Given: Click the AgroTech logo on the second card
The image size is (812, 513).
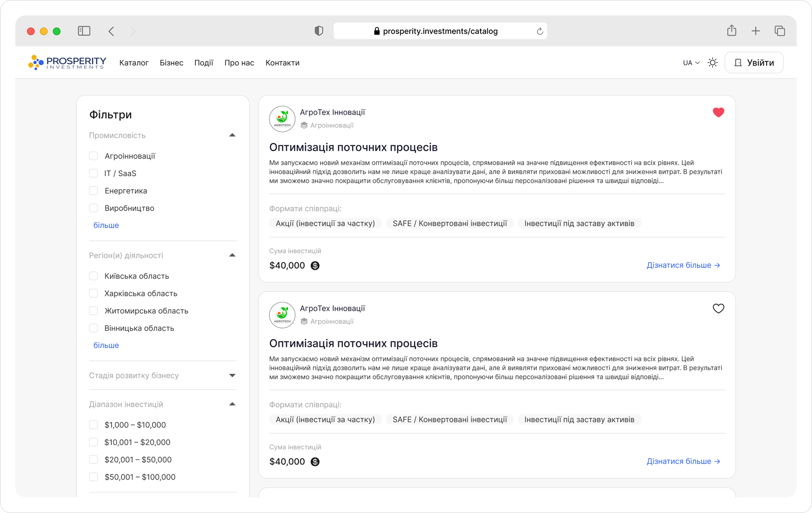Looking at the screenshot, I should click(282, 315).
